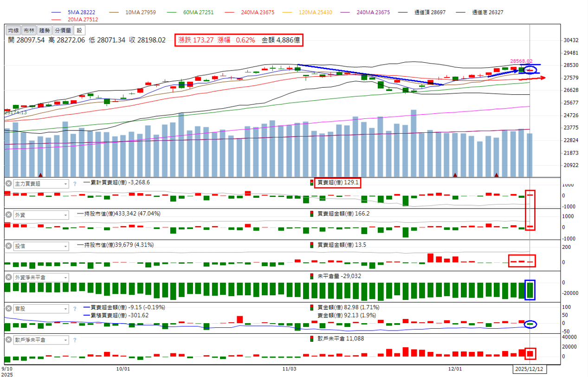Open the 投信 indicator dropdown
This screenshot has width=588, height=377.
[41, 246]
